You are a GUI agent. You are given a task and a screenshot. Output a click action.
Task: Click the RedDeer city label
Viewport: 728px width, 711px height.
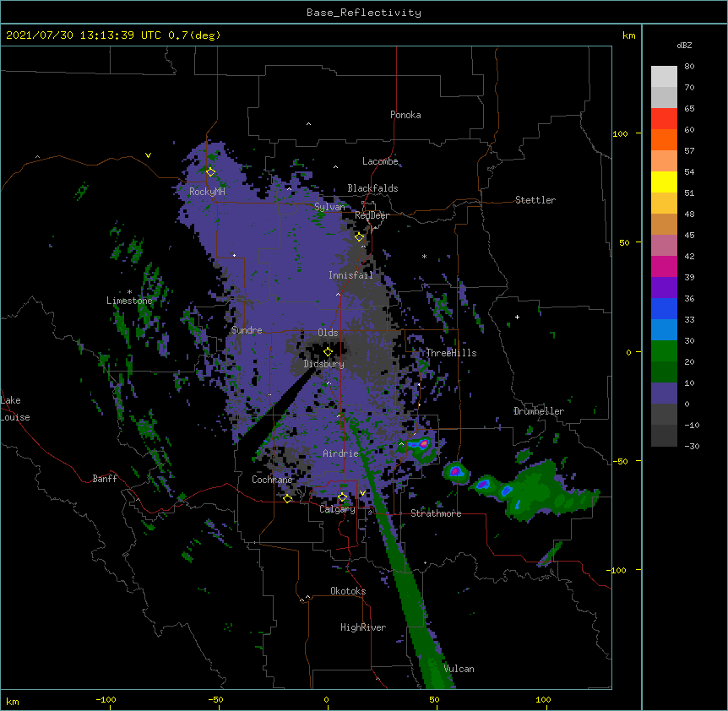coord(372,215)
